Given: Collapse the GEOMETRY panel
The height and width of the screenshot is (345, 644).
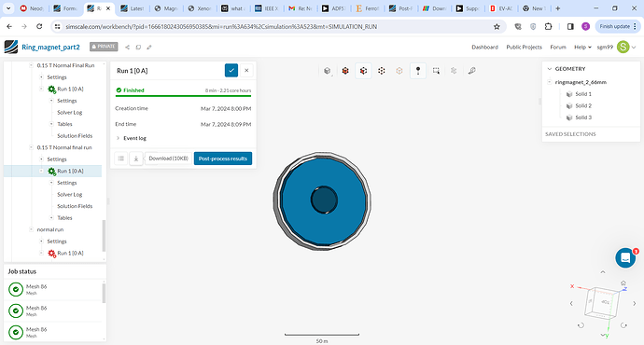Looking at the screenshot, I should click(x=550, y=69).
